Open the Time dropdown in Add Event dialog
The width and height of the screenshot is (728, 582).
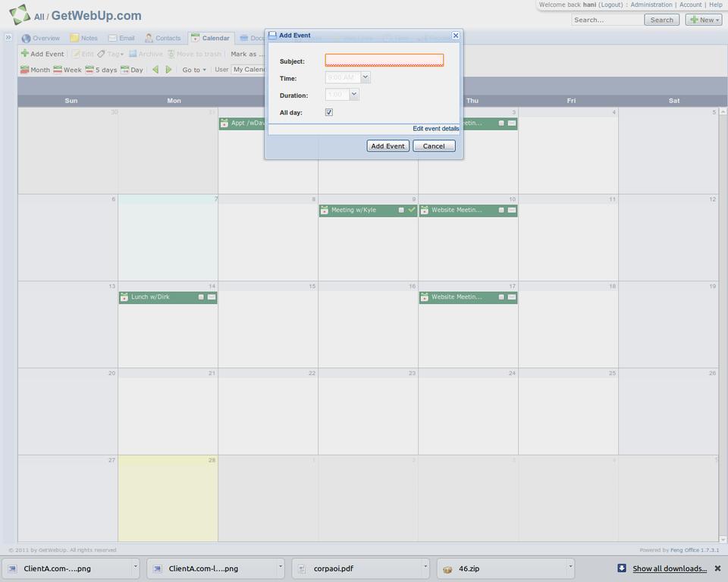coord(366,77)
